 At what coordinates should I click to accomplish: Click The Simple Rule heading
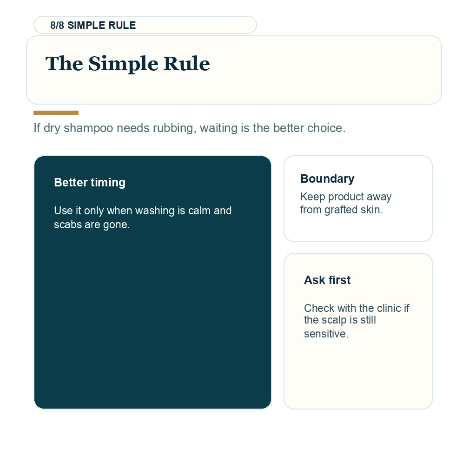[x=127, y=63]
